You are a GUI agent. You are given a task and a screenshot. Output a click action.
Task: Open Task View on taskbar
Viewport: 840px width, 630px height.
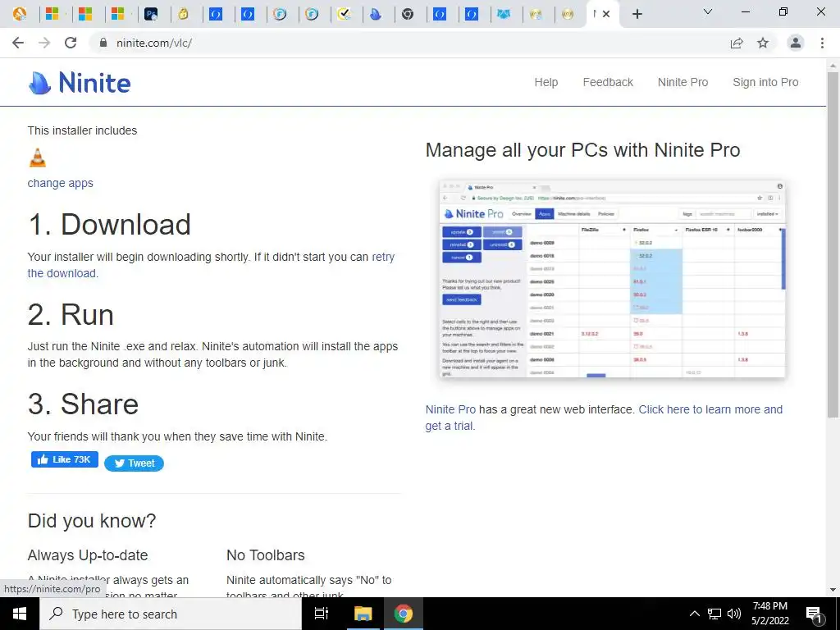322,614
